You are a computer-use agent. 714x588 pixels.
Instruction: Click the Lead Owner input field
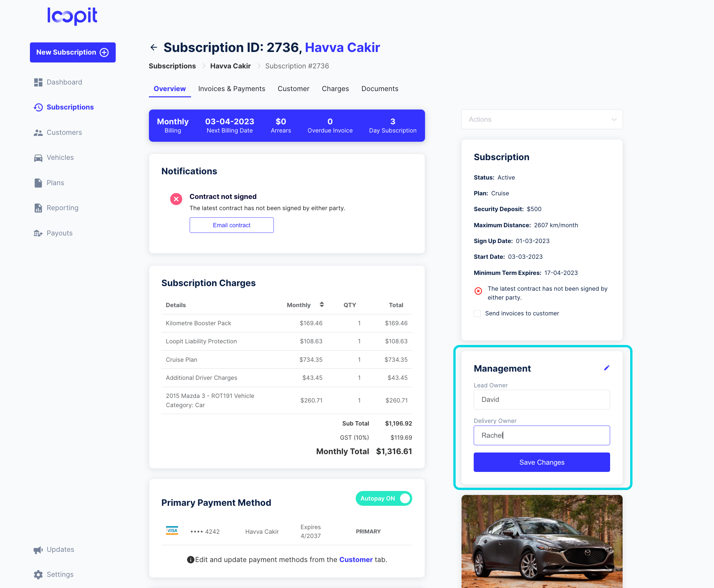point(542,400)
